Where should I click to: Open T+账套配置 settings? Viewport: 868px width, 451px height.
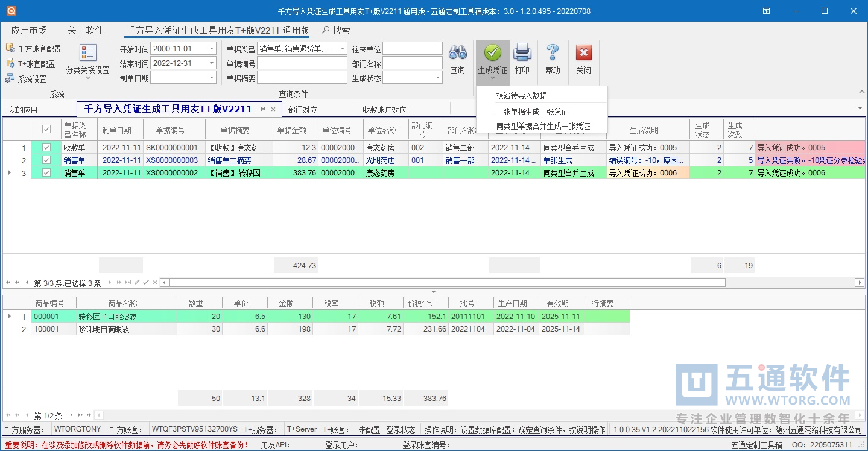31,64
